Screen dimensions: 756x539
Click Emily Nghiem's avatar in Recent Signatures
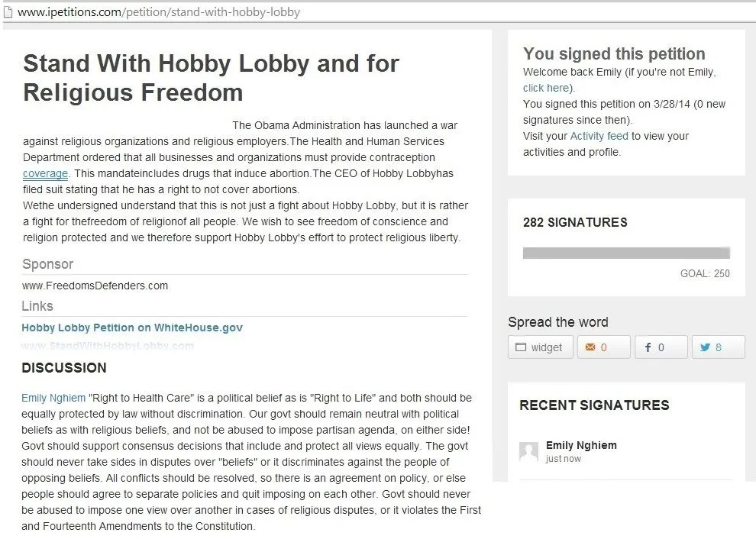click(528, 451)
